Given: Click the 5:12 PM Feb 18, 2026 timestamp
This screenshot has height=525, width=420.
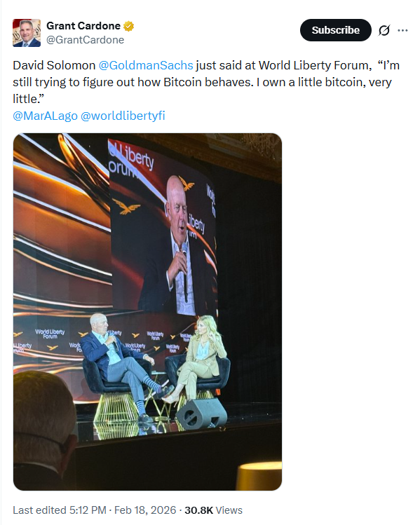Looking at the screenshot, I should click(x=123, y=510).
